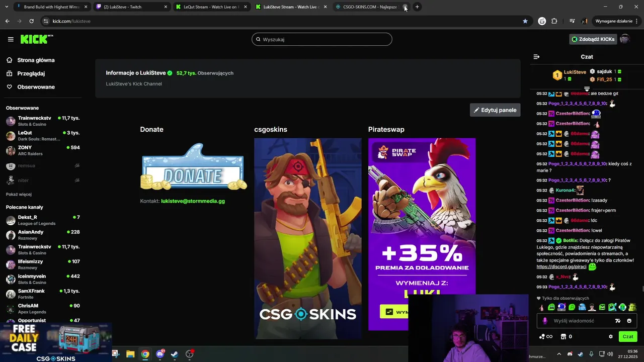The height and width of the screenshot is (362, 644).
Task: Open the csgoskins banner image
Action: point(308,238)
